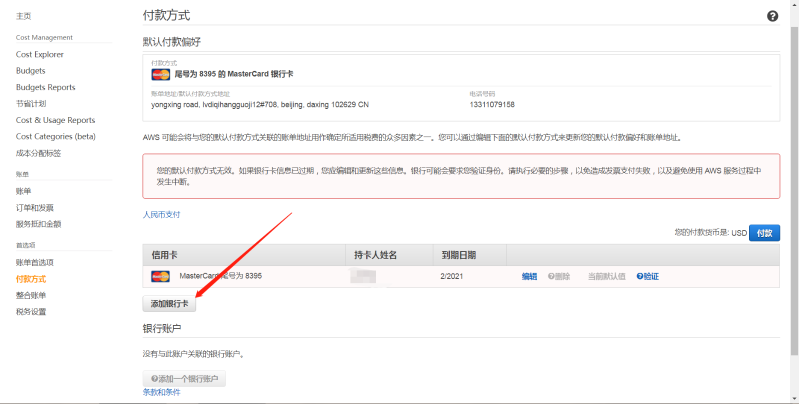Viewport: 799px width, 404px height.
Task: Open 账单 bills item in sidebar
Action: tap(23, 191)
